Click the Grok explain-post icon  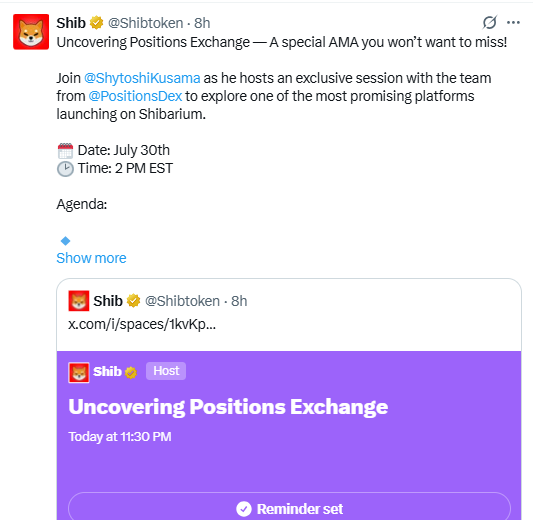[x=489, y=22]
